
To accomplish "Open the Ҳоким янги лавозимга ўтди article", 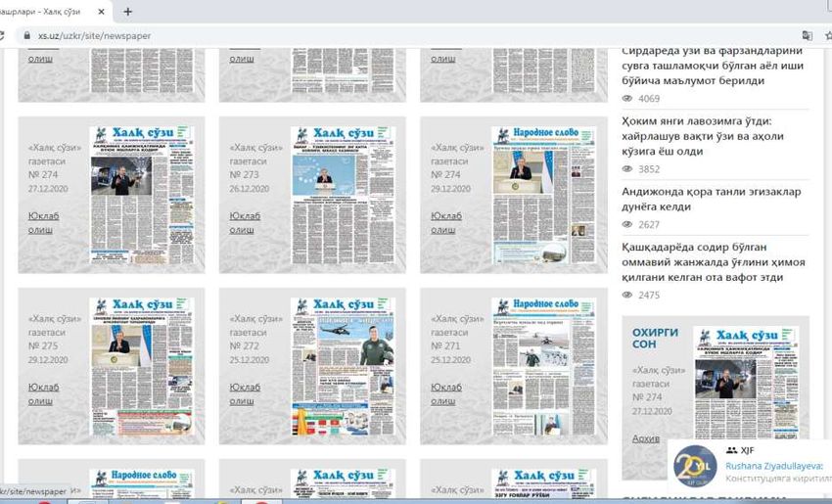I will pyautogui.click(x=703, y=136).
